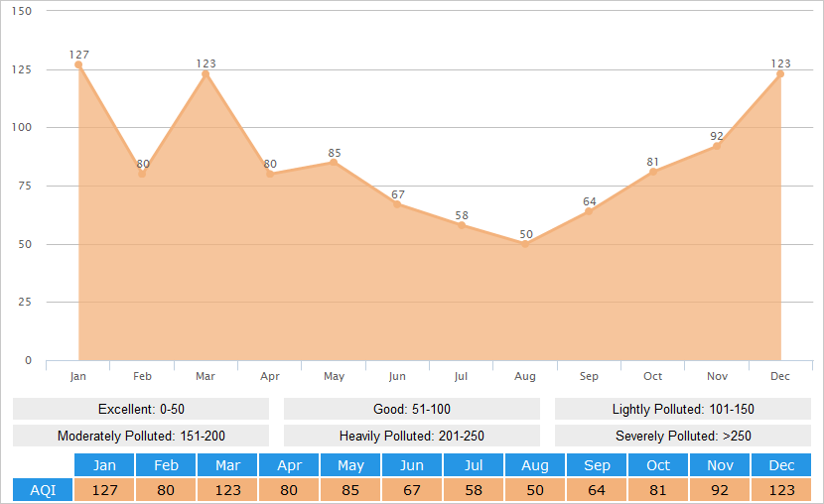Viewport: 824px width, 504px height.
Task: Select the table cell 80 under Apr
Action: [x=289, y=490]
